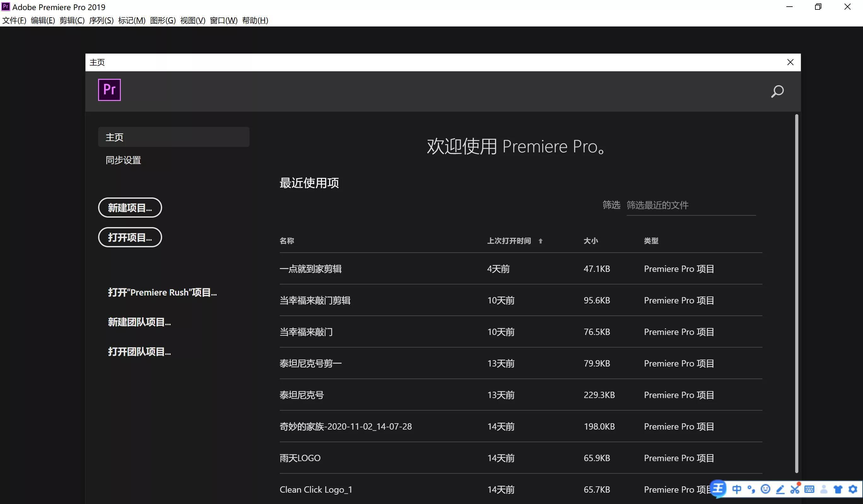Open the IME emoji smiley panel
This screenshot has width=863, height=504.
point(766,489)
